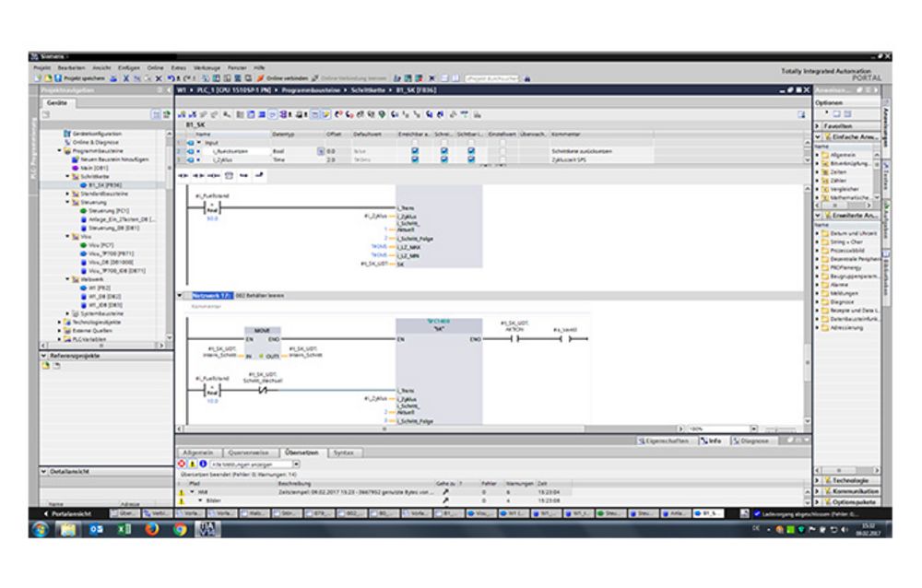The width and height of the screenshot is (922, 588).
Task: Click the Firefox icon in Windows taskbar
Action: (152, 529)
